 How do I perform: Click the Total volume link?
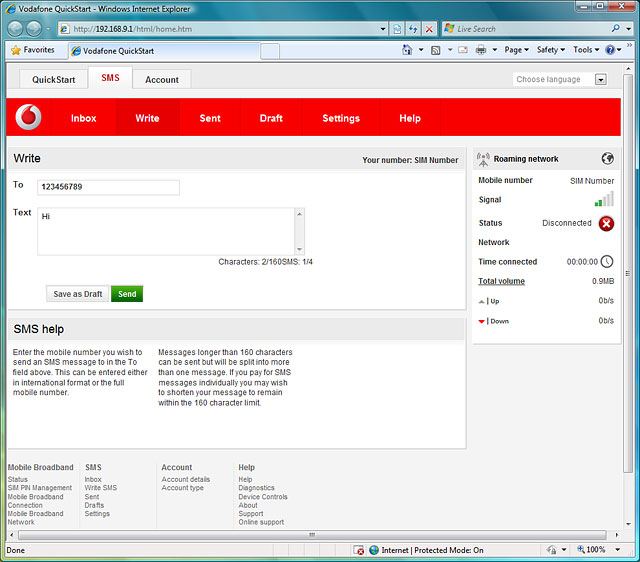click(x=501, y=281)
